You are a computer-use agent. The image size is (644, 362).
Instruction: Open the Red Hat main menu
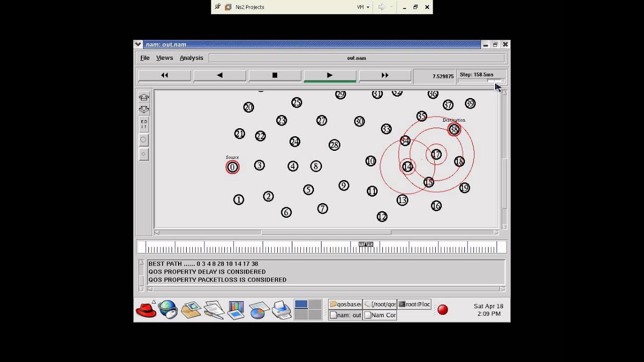[146, 310]
